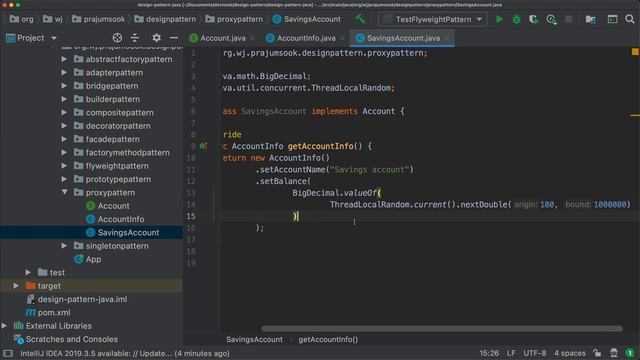Image resolution: width=640 pixels, height=360 pixels.
Task: Click locate opened file target icon
Action: coord(117,38)
